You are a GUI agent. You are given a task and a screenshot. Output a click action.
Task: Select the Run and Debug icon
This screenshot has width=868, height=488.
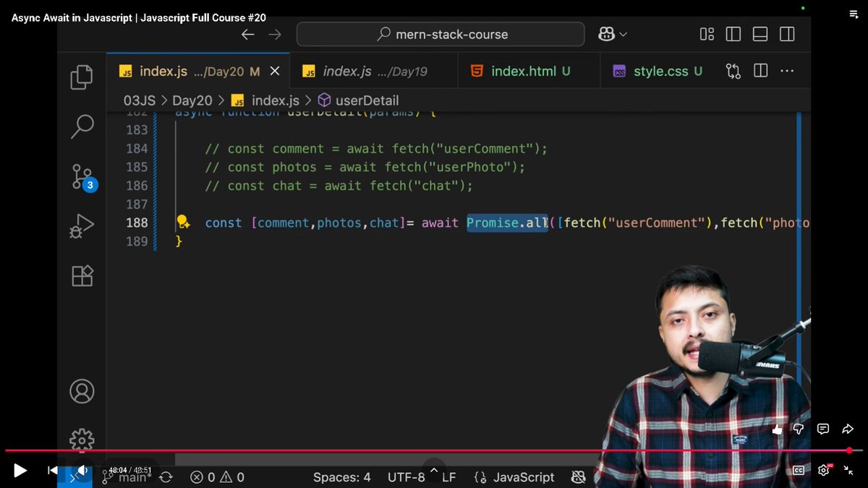[x=82, y=226]
